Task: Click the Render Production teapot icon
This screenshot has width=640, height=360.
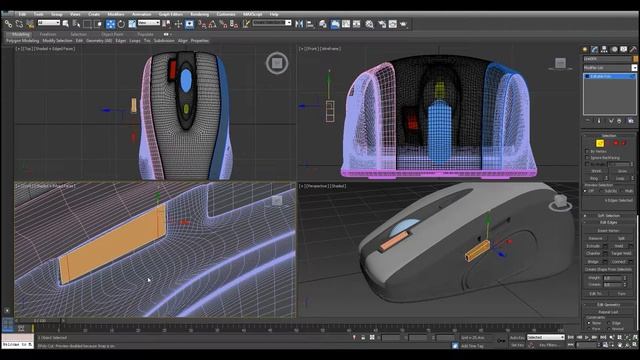Action: click(x=403, y=24)
